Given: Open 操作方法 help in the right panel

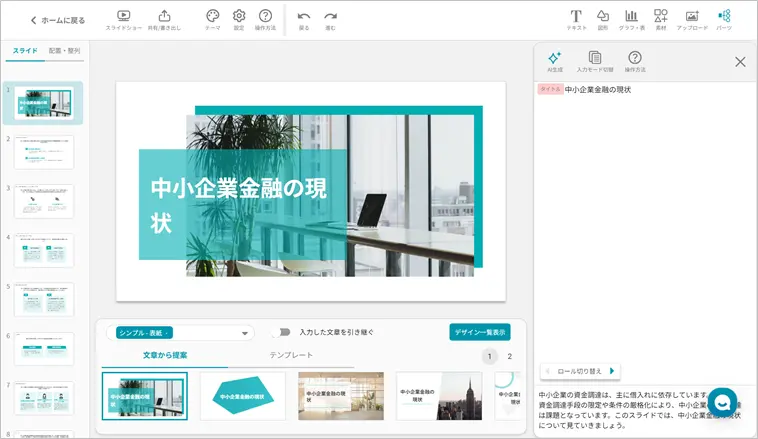Looking at the screenshot, I should click(635, 62).
